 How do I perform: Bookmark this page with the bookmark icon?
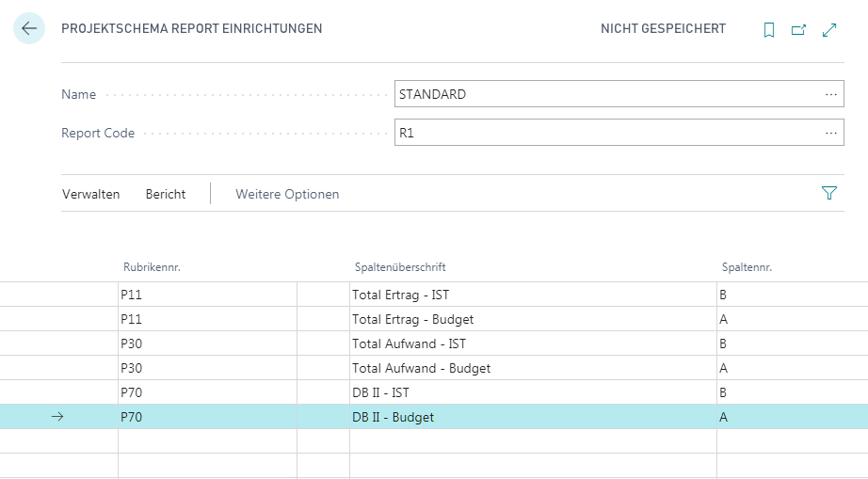tap(769, 30)
